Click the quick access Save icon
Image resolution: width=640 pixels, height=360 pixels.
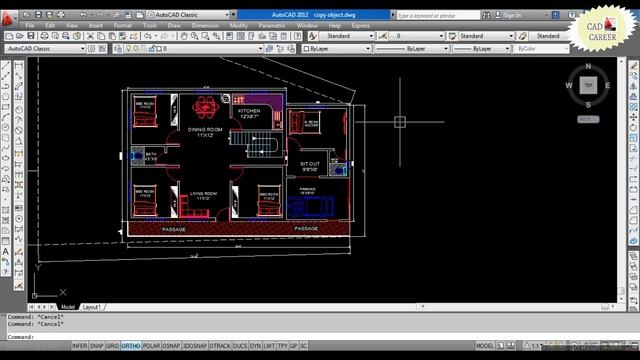point(38,15)
